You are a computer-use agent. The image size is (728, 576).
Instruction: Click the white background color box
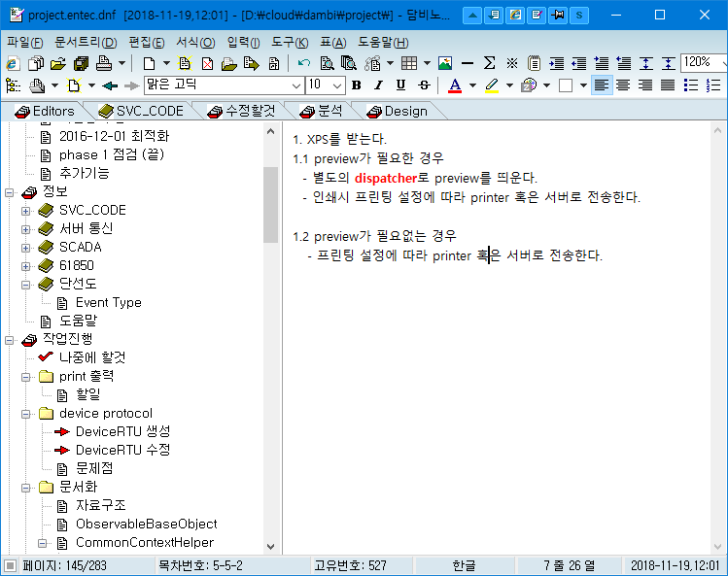(x=566, y=85)
